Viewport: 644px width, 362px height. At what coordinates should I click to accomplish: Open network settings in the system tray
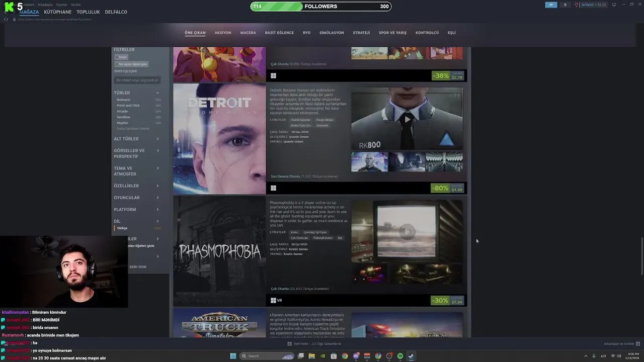613,356
